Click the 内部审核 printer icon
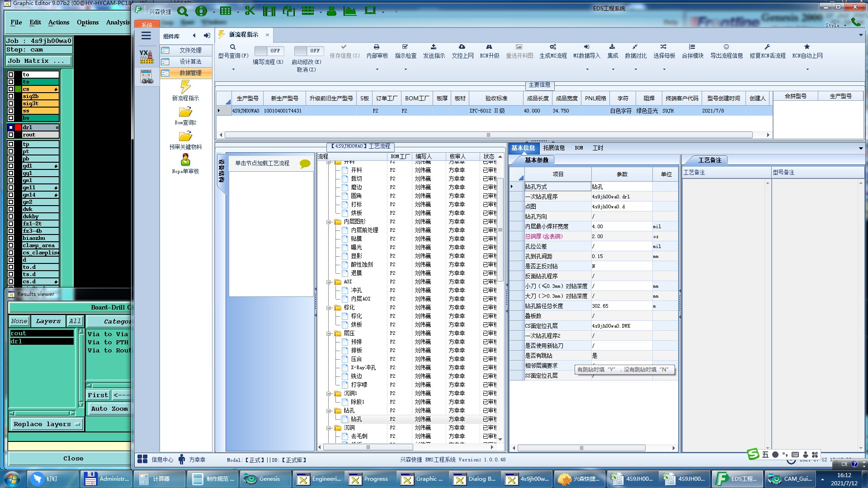868x488 pixels. click(377, 47)
